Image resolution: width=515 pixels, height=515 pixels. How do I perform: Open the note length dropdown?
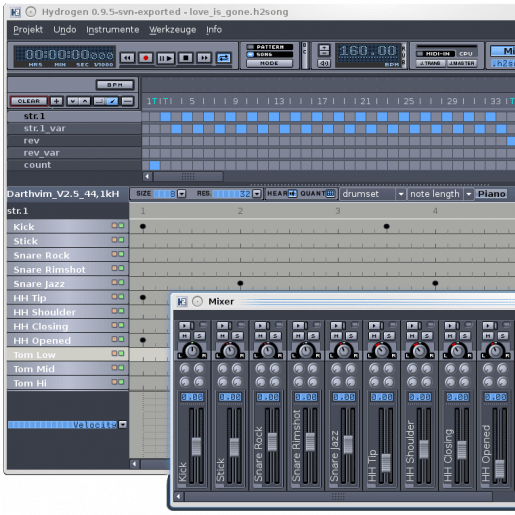tap(440, 194)
